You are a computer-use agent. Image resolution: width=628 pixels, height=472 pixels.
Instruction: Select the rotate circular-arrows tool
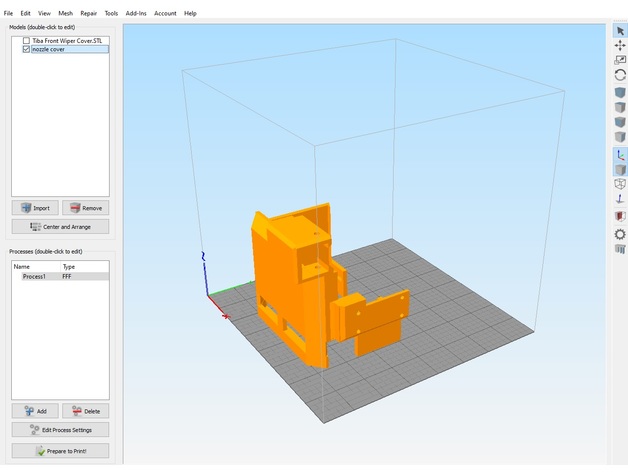(620, 75)
